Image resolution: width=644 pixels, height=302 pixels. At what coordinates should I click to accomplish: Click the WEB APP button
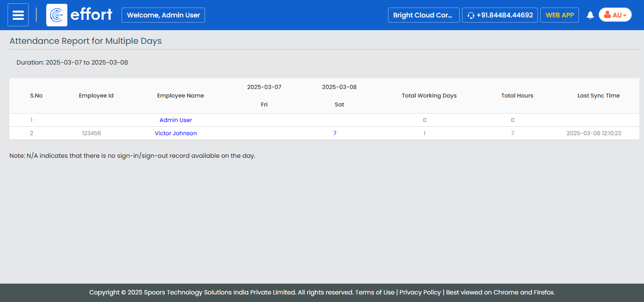click(559, 15)
